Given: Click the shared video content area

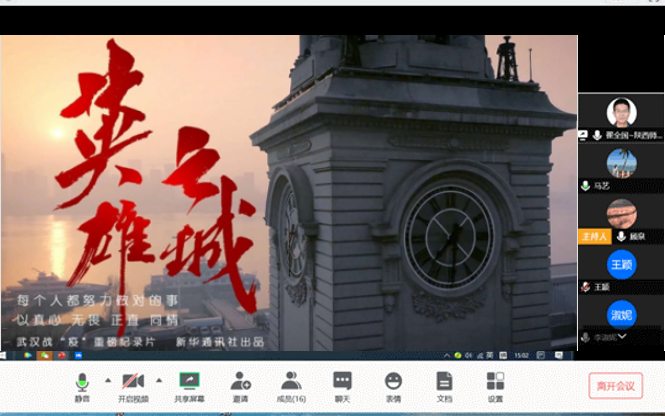Looking at the screenshot, I should [x=288, y=190].
